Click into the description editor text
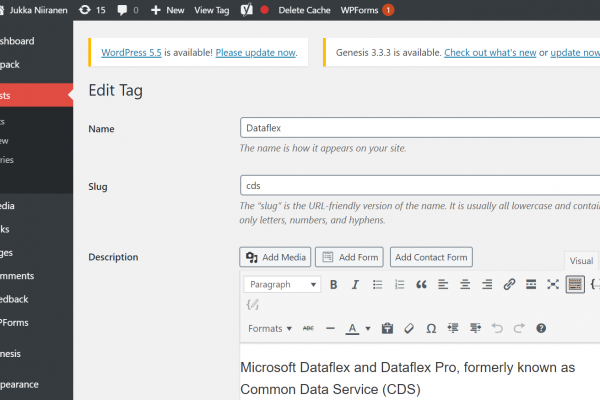The image size is (600, 400). 408,378
